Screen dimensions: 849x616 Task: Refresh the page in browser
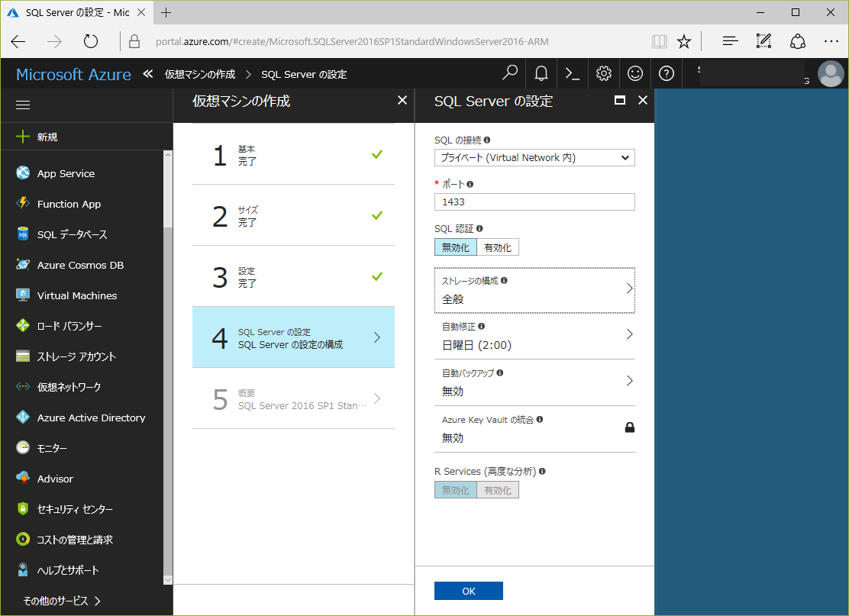(91, 42)
